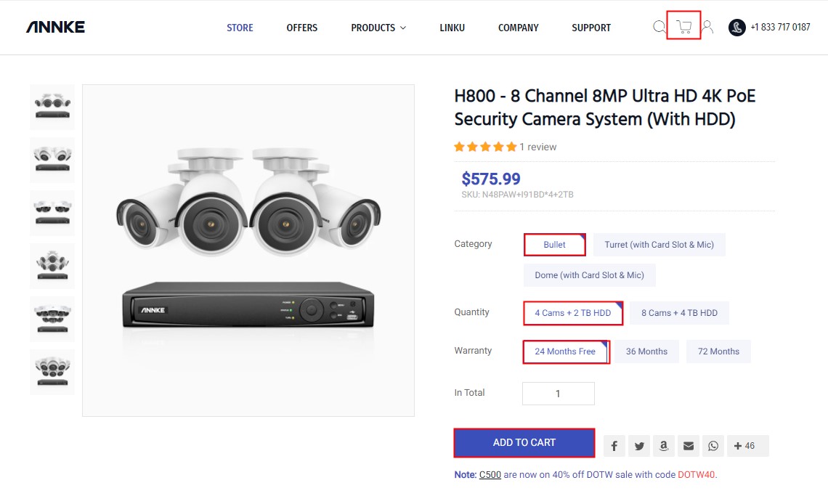Viewport: 828px width, 504px height.
Task: Share on Facebook
Action: coord(614,446)
